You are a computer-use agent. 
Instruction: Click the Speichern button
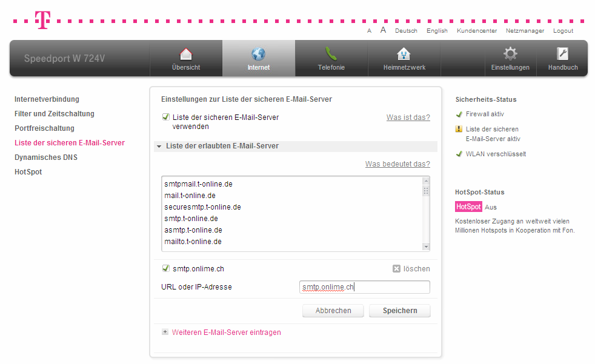(x=399, y=311)
